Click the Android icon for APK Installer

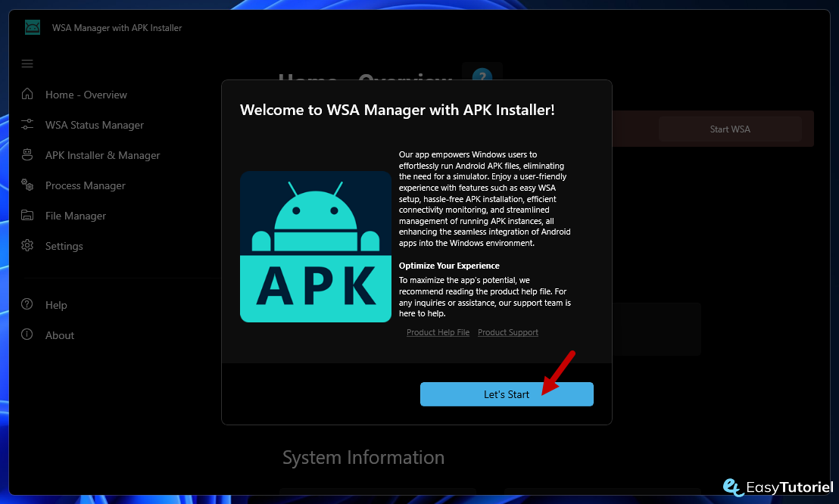click(27, 154)
